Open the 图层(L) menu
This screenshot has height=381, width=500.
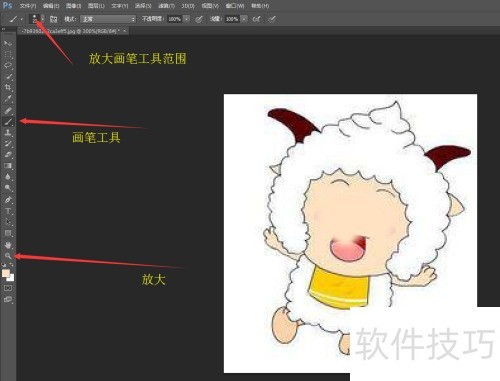point(96,6)
